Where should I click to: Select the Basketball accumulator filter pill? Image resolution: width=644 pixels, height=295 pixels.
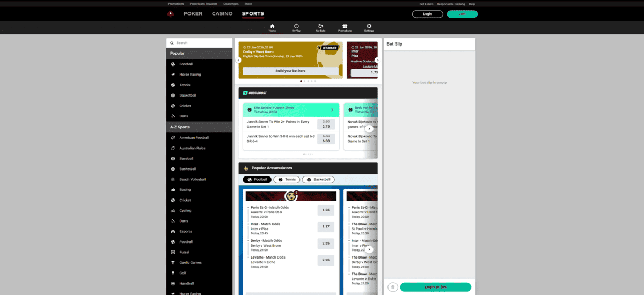point(318,180)
